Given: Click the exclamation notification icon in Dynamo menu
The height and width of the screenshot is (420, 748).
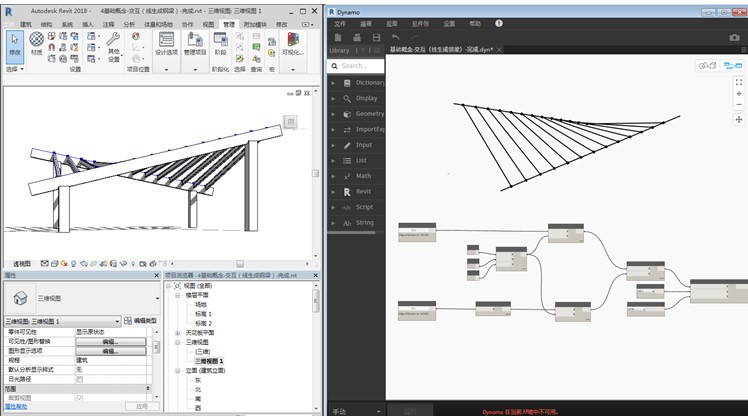Looking at the screenshot, I should tap(499, 23).
